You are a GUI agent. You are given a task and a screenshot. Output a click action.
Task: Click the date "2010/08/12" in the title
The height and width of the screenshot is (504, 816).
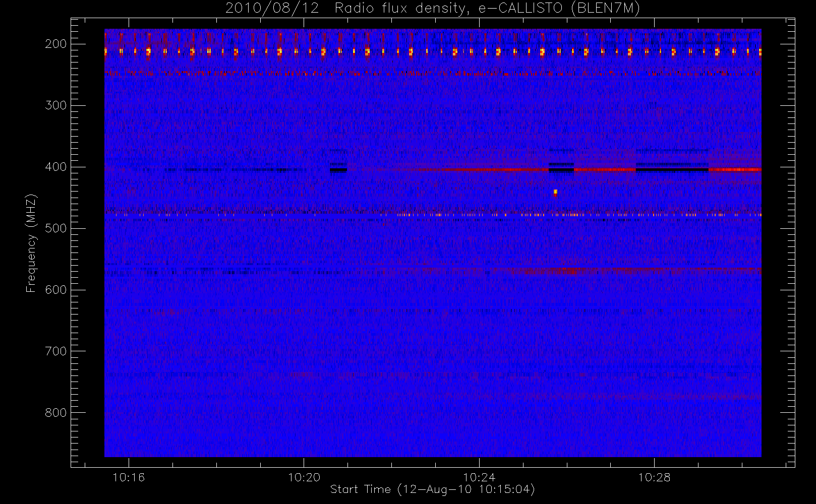click(272, 9)
